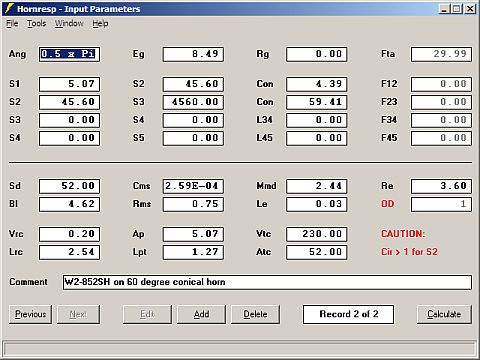
Task: Click the Fta field showing 29.99
Action: pyautogui.click(x=441, y=54)
